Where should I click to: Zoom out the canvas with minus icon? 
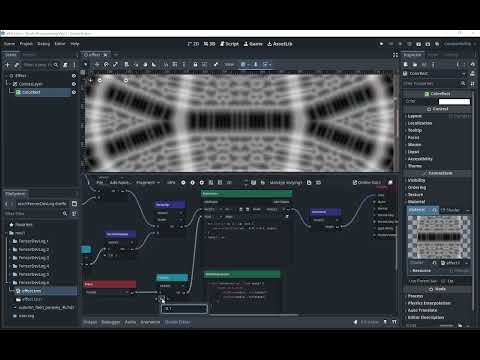(x=100, y=80)
